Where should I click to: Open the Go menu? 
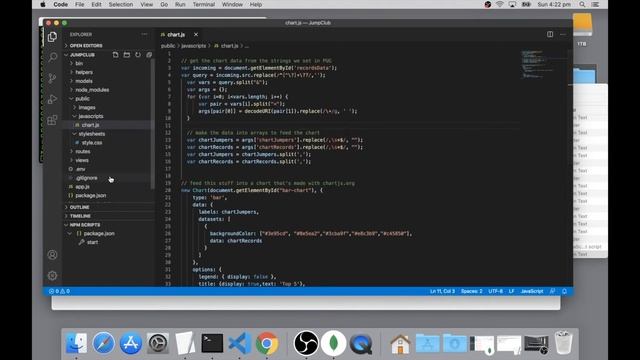[x=164, y=4]
